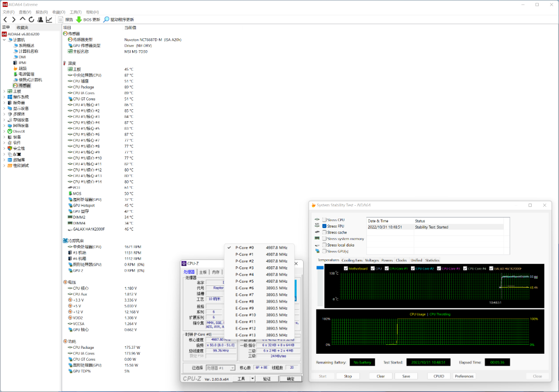This screenshot has height=392, width=559.
Task: Expand the 显示设备 tree node chevron
Action: [x=4, y=108]
